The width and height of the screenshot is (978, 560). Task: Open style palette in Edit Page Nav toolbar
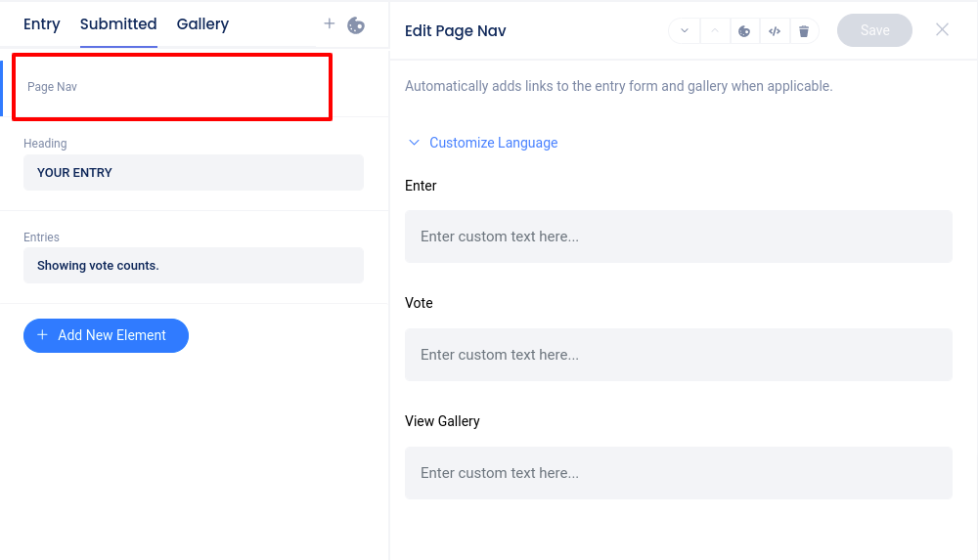(744, 31)
